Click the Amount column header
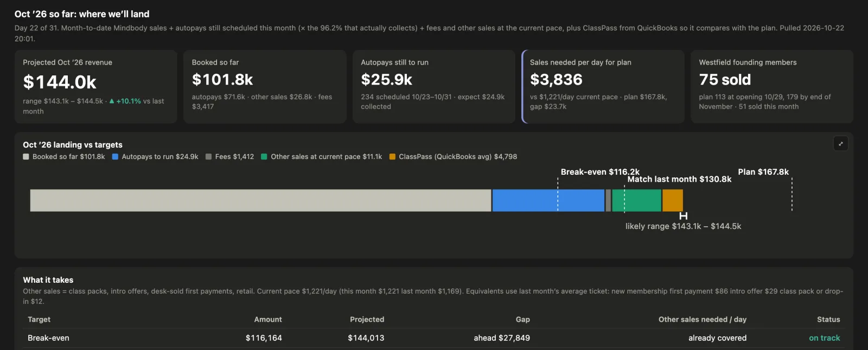Screen dimensions: 868x350 [268, 320]
